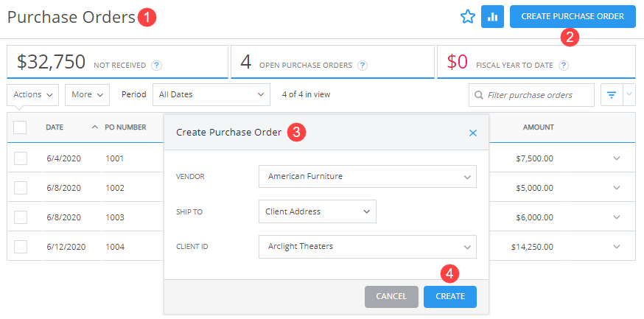The image size is (644, 319).
Task: Click the Create Purchase Order button
Action: (573, 17)
